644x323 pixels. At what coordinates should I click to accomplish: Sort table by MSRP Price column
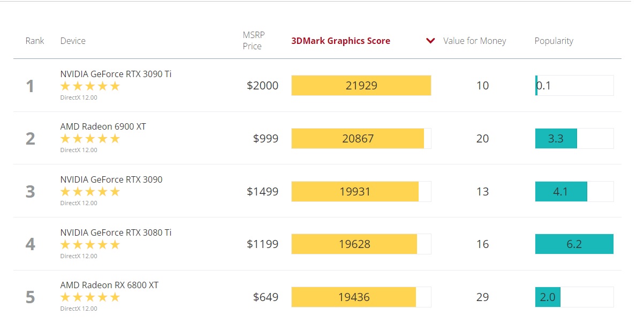[x=253, y=41]
